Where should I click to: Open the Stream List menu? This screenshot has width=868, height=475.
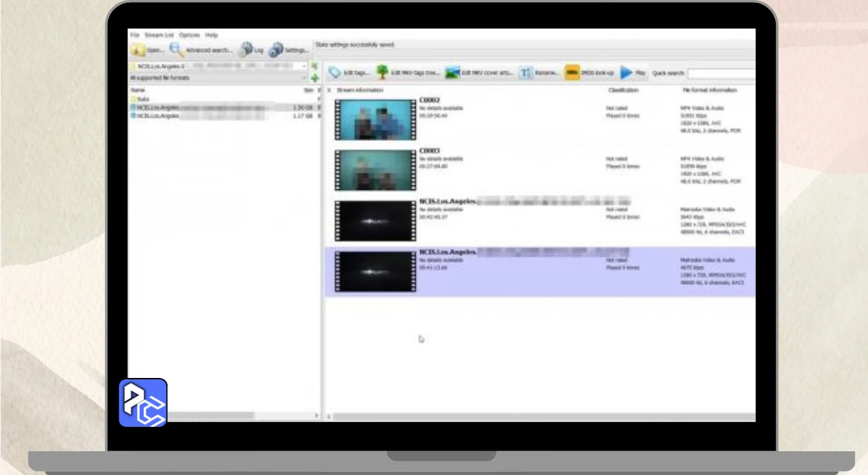[x=159, y=35]
